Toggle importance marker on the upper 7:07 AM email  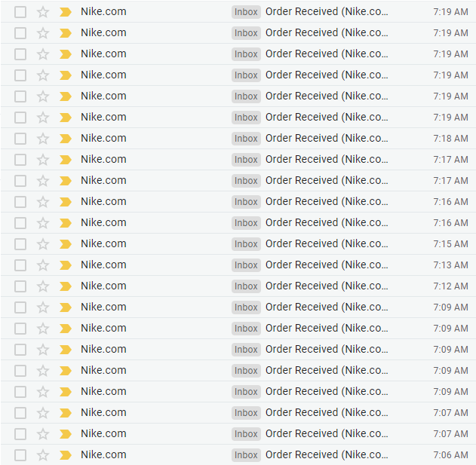66,413
